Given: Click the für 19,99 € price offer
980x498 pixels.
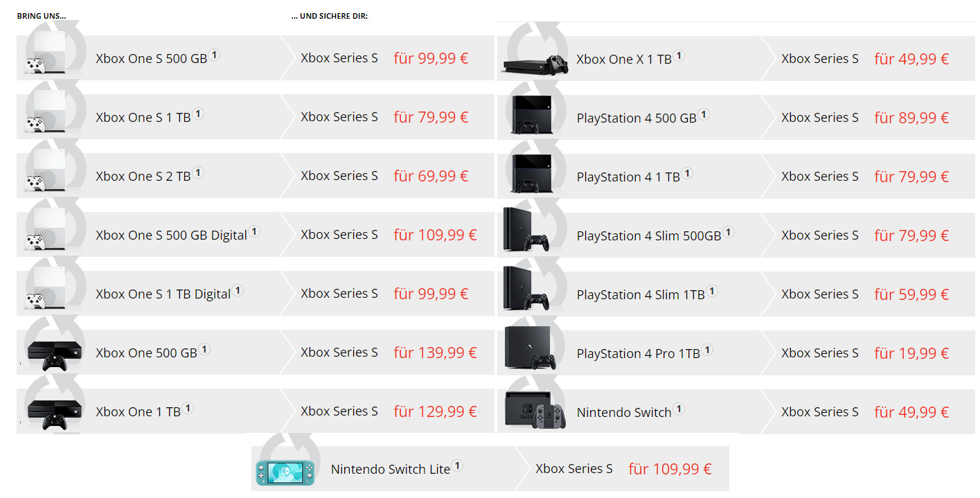Looking at the screenshot, I should click(911, 353).
